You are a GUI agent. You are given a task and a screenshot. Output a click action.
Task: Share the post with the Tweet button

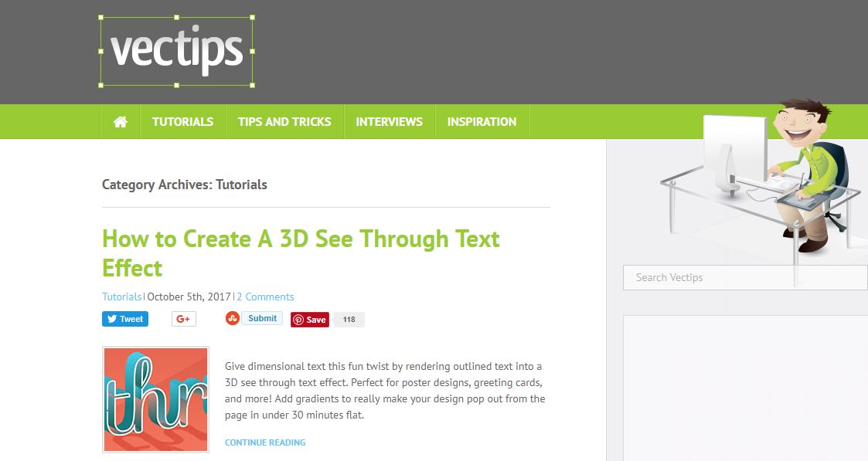coord(125,319)
